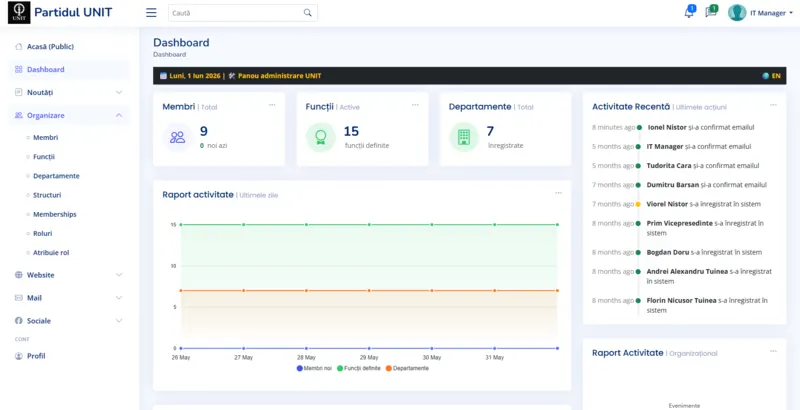Toggle the sidebar hamburger menu
800x410 pixels.
coord(152,13)
